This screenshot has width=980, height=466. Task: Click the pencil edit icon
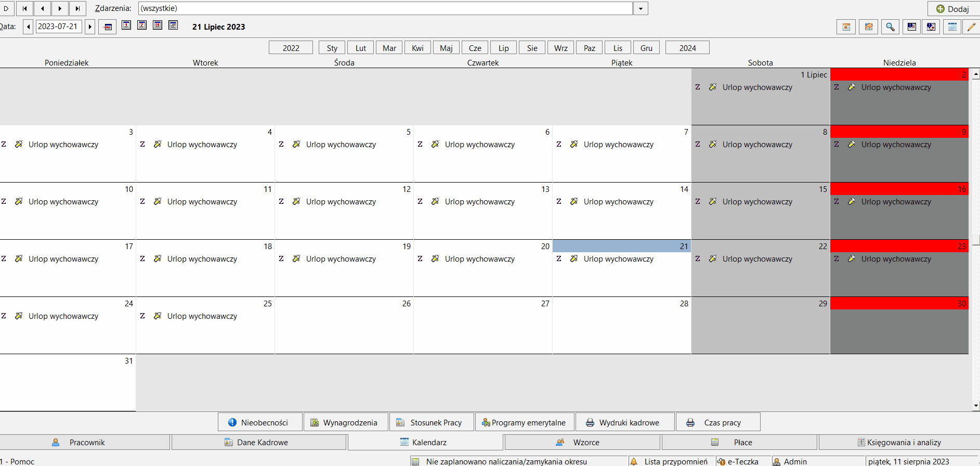971,27
